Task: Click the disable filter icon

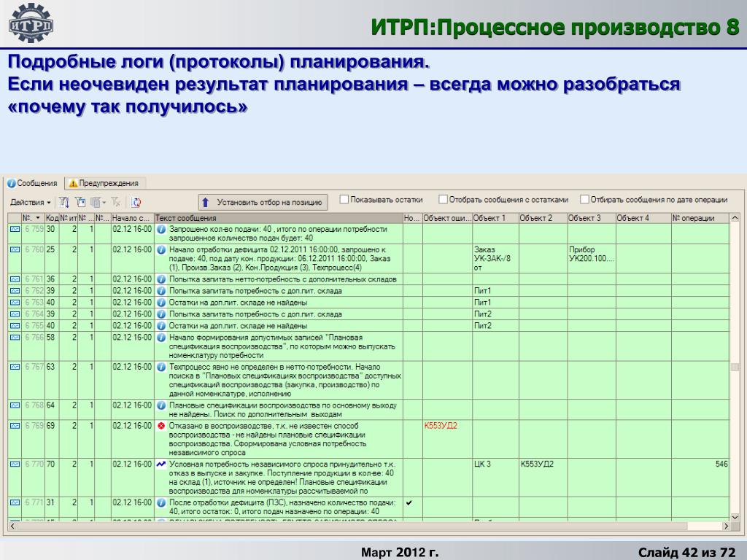Action: 116,203
